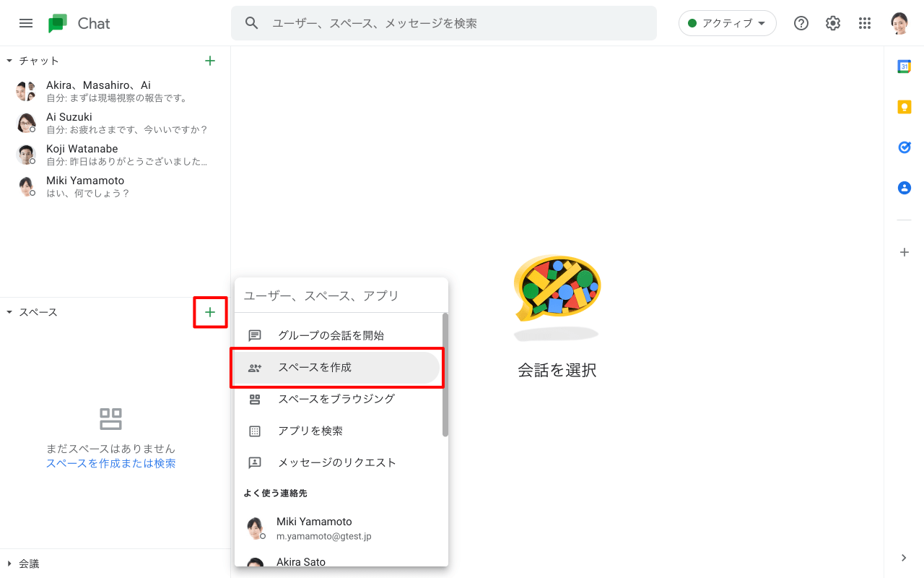Open Contacts side panel icon

pos(904,188)
